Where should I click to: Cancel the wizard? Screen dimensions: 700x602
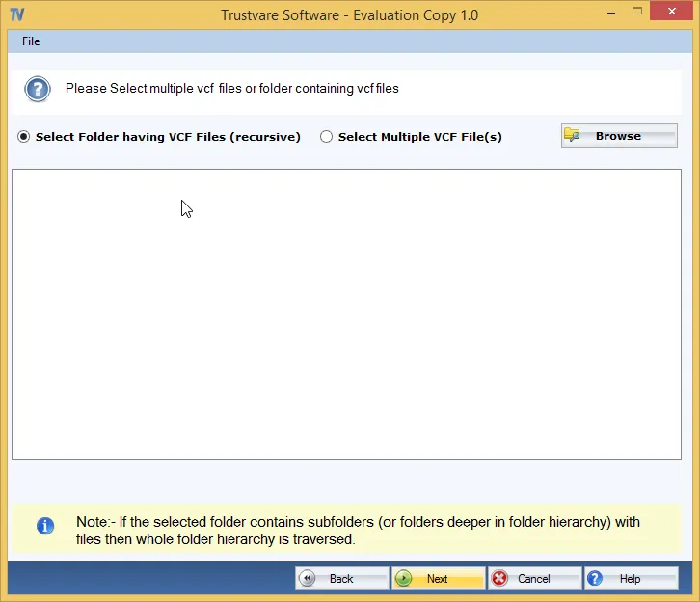pos(534,578)
